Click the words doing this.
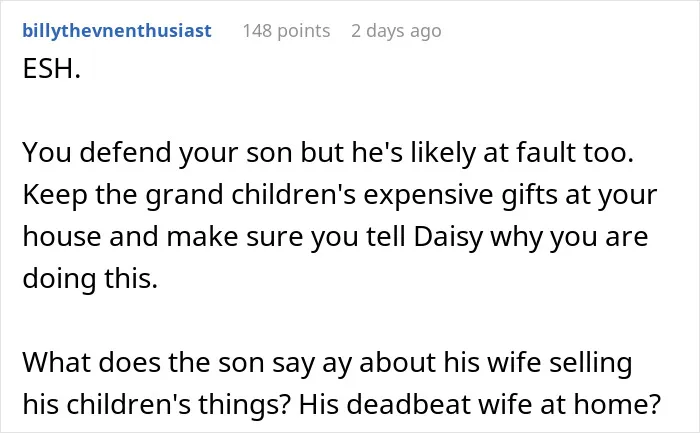This screenshot has width=700, height=433. coord(90,279)
